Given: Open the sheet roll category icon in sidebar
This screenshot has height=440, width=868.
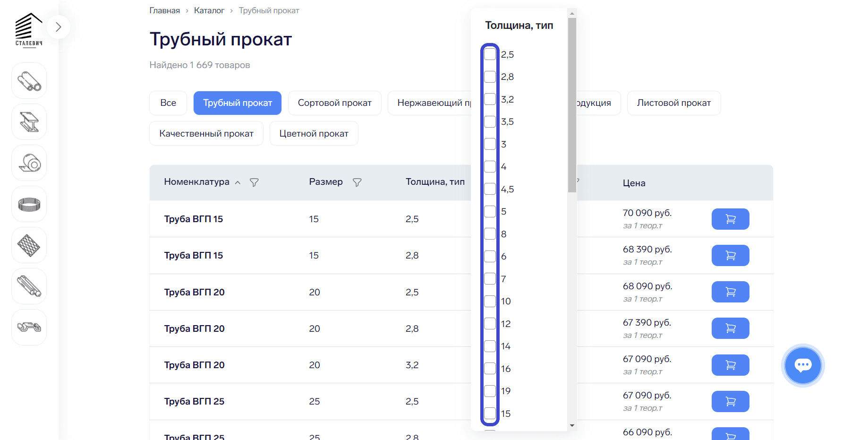Looking at the screenshot, I should (29, 163).
